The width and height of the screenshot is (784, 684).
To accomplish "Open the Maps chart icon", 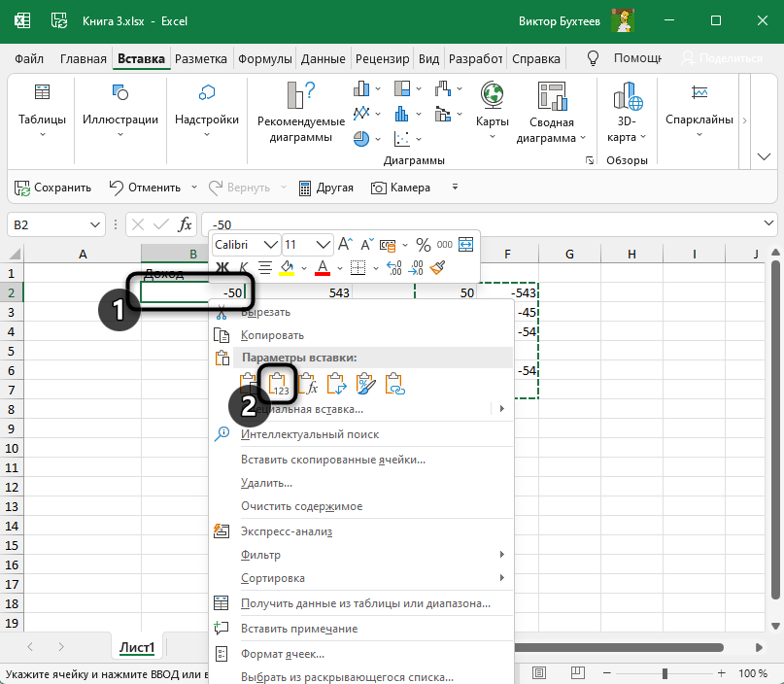I will point(493,95).
